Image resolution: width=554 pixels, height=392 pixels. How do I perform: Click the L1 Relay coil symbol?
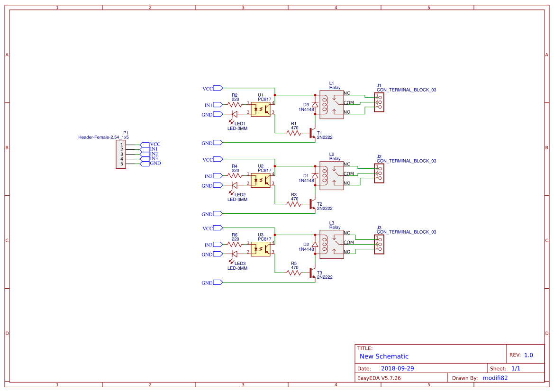point(325,104)
